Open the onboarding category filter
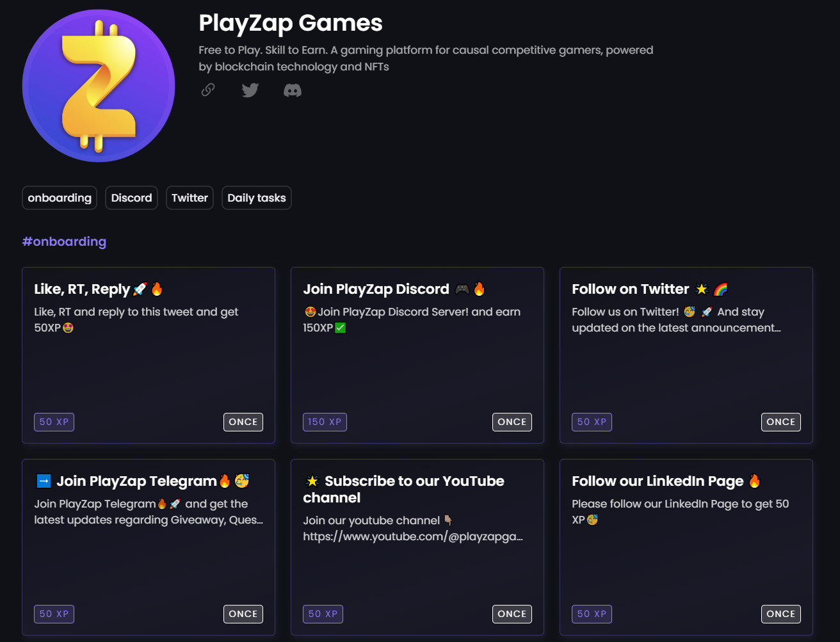 [59, 198]
